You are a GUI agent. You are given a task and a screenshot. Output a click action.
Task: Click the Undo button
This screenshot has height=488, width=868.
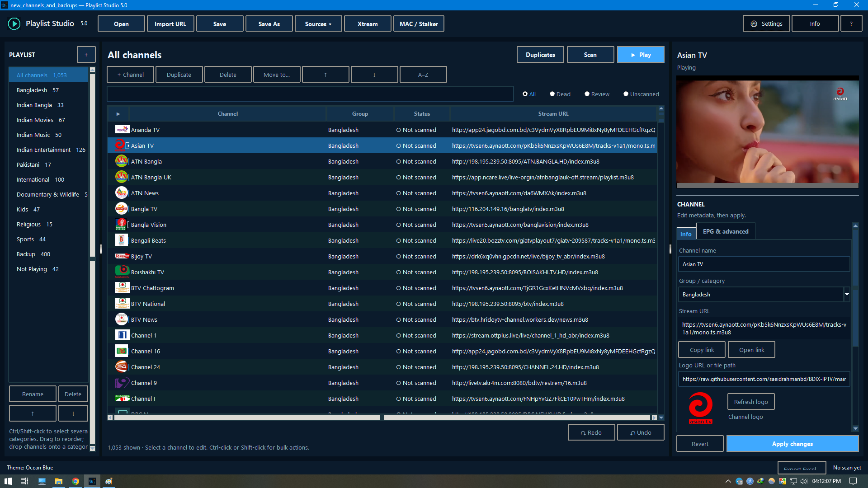point(641,432)
